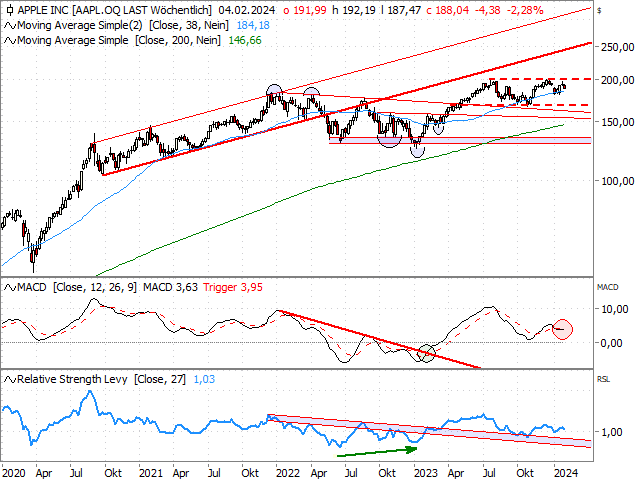Click the $ currency label on axis
The width and height of the screenshot is (640, 480).
(599, 11)
